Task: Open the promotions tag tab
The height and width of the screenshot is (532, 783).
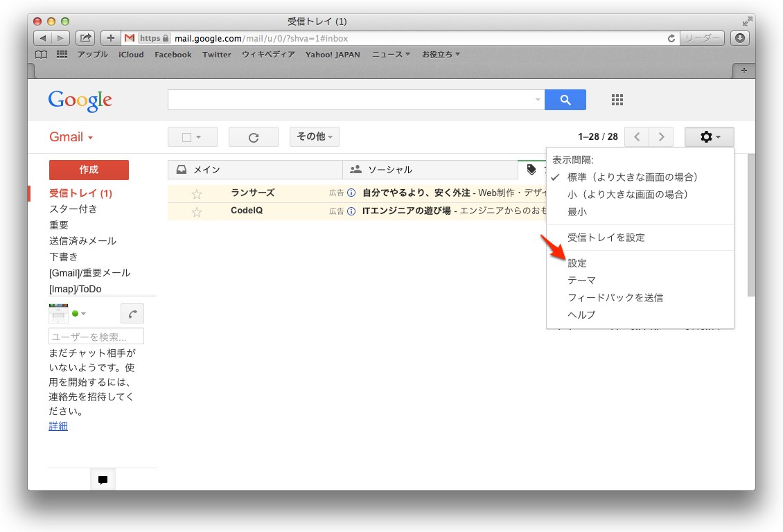Action: click(x=532, y=170)
